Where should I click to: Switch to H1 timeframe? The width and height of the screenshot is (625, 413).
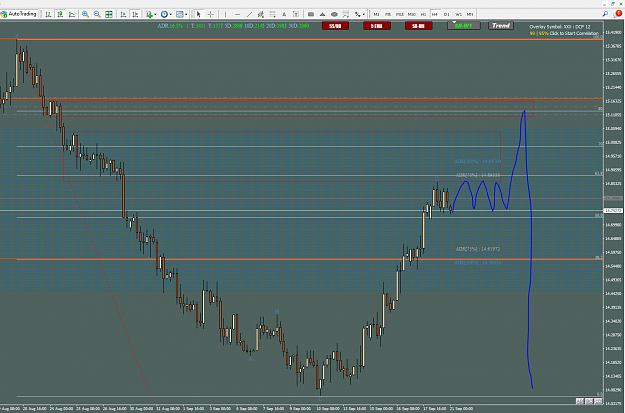point(423,14)
